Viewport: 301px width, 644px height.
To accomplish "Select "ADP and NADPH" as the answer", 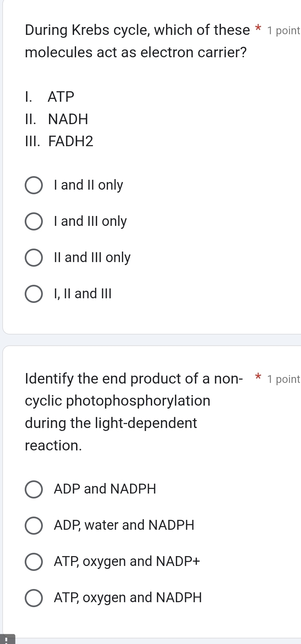I will tap(33, 489).
